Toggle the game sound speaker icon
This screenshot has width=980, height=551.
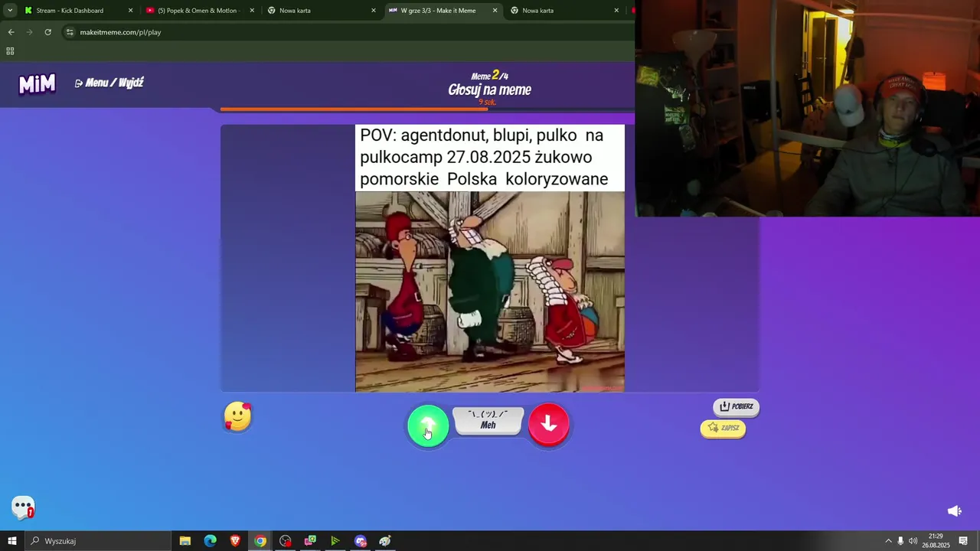[x=954, y=511]
